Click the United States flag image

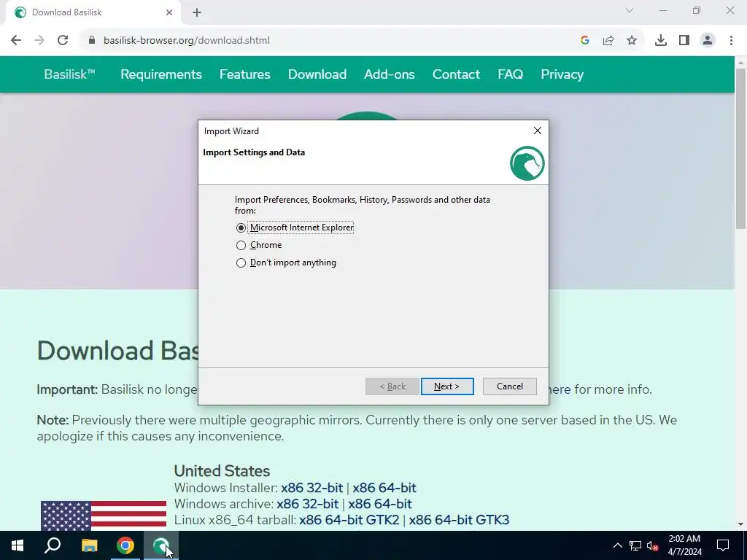104,516
